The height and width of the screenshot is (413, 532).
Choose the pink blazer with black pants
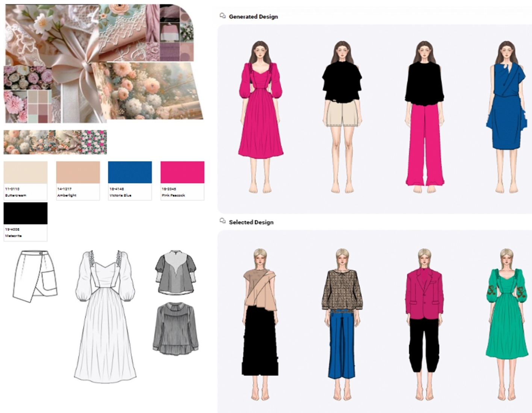click(424, 323)
